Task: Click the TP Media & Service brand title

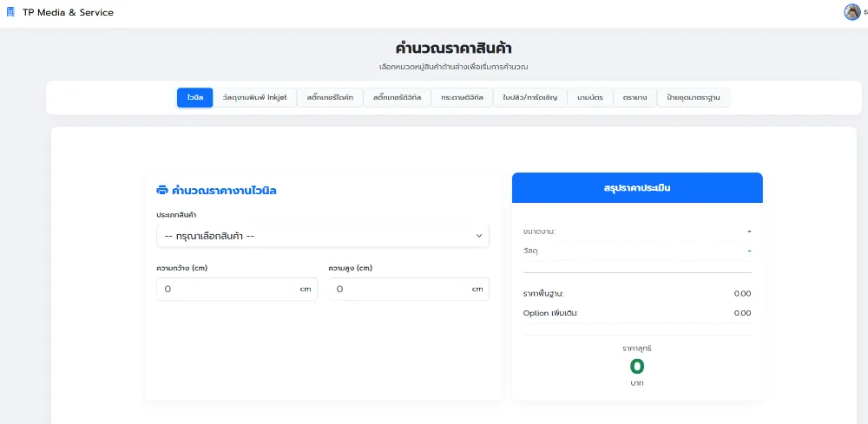Action: pyautogui.click(x=68, y=13)
